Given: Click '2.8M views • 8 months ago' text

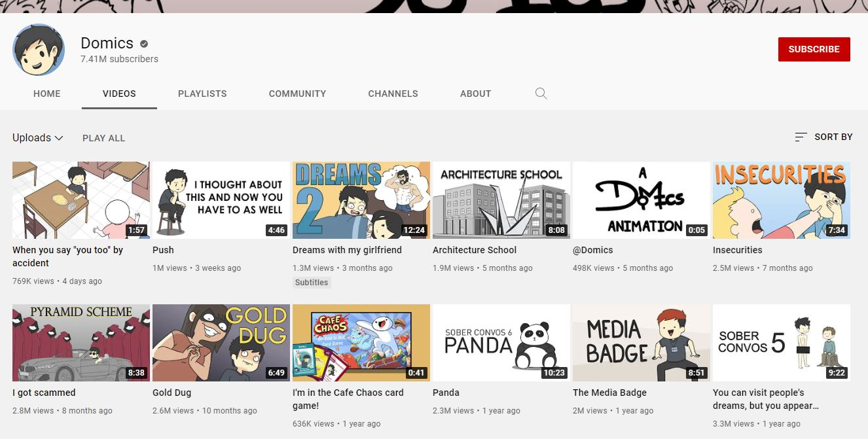Looking at the screenshot, I should coord(62,411).
